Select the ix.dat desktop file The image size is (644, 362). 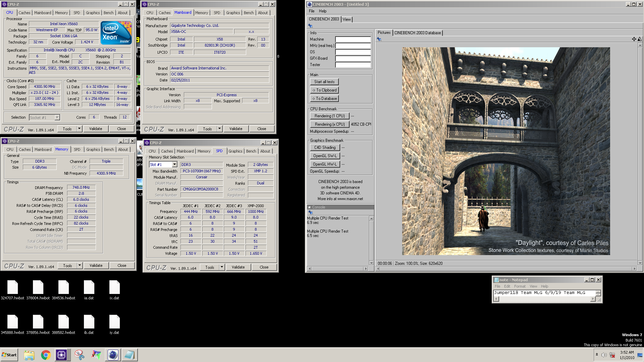point(114,290)
